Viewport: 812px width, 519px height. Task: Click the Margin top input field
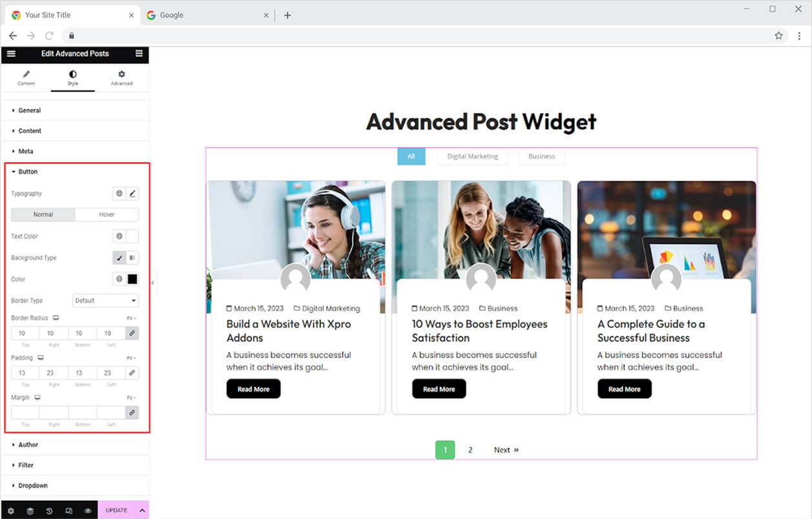coord(25,412)
